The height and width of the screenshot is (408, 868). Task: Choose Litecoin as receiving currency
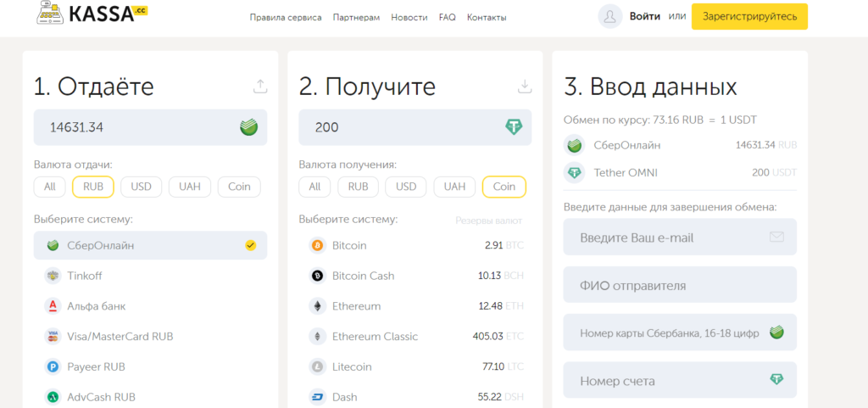[415, 366]
